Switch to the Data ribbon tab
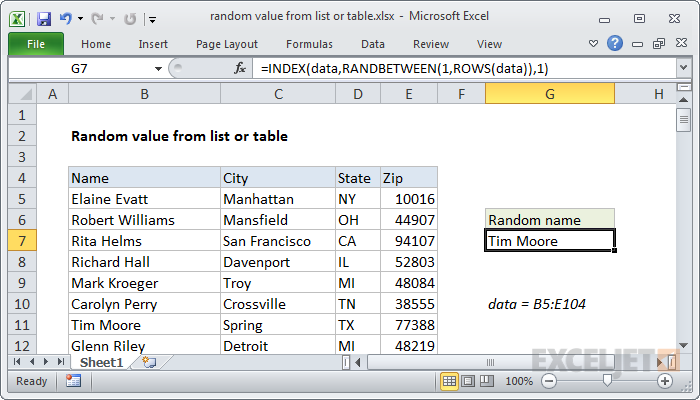700x400 pixels. (373, 44)
